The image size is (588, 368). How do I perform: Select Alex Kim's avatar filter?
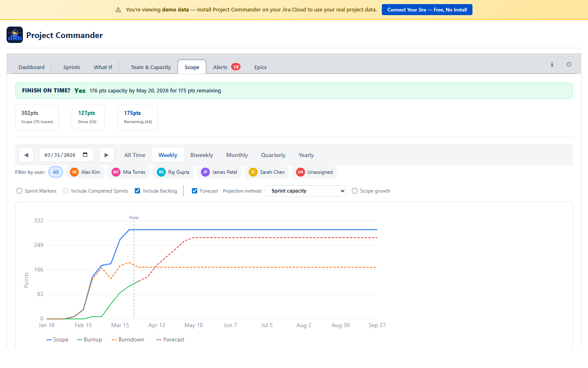[x=74, y=172]
